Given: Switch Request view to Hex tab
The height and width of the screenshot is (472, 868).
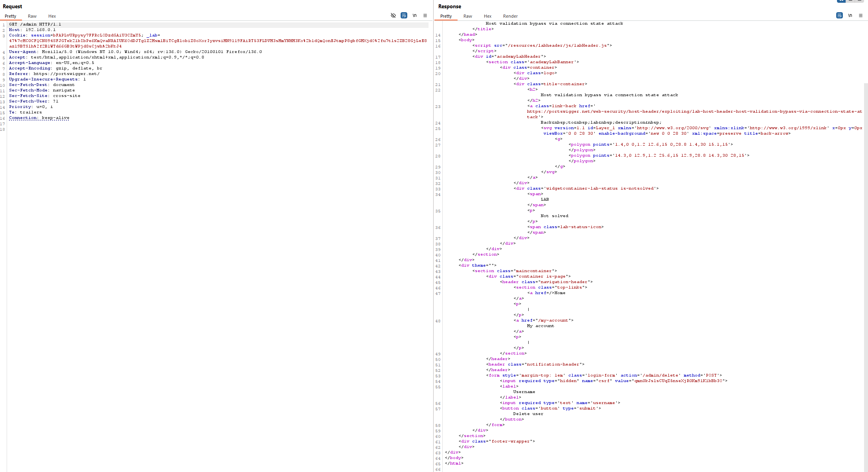Looking at the screenshot, I should pyautogui.click(x=52, y=16).
